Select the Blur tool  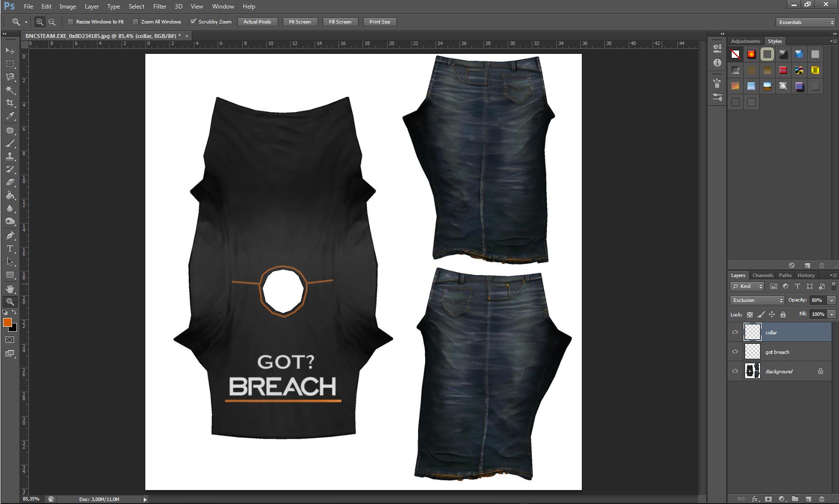(10, 208)
